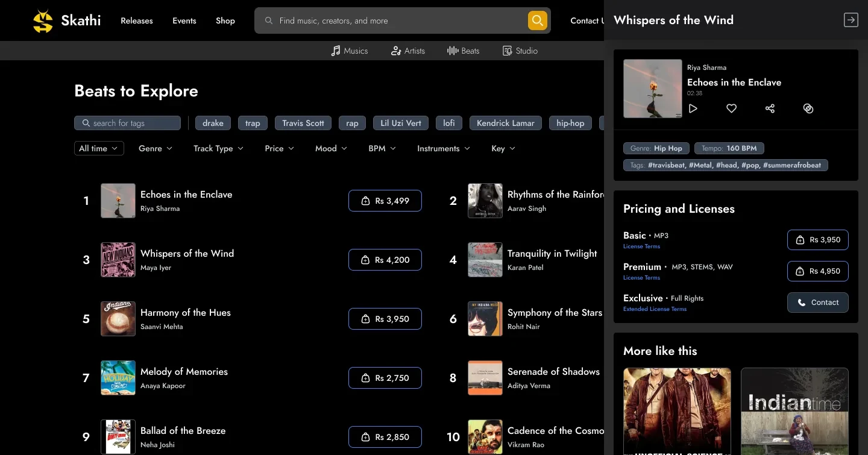
Task: Close the Whispers of the Wind side panel
Action: pos(851,20)
